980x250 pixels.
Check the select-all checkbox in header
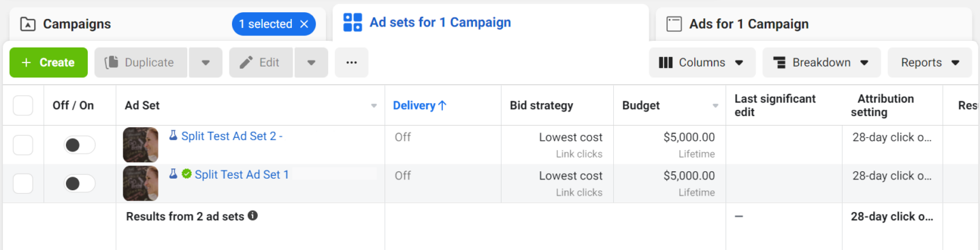click(23, 105)
